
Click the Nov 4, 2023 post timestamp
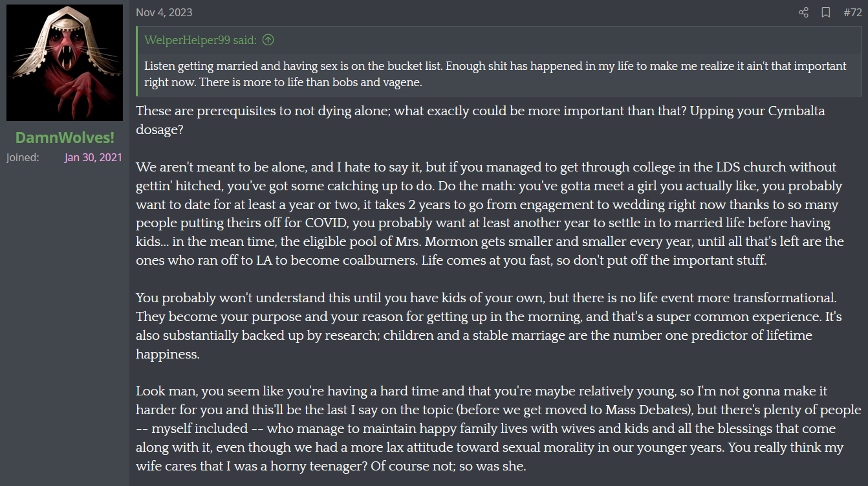coord(164,12)
